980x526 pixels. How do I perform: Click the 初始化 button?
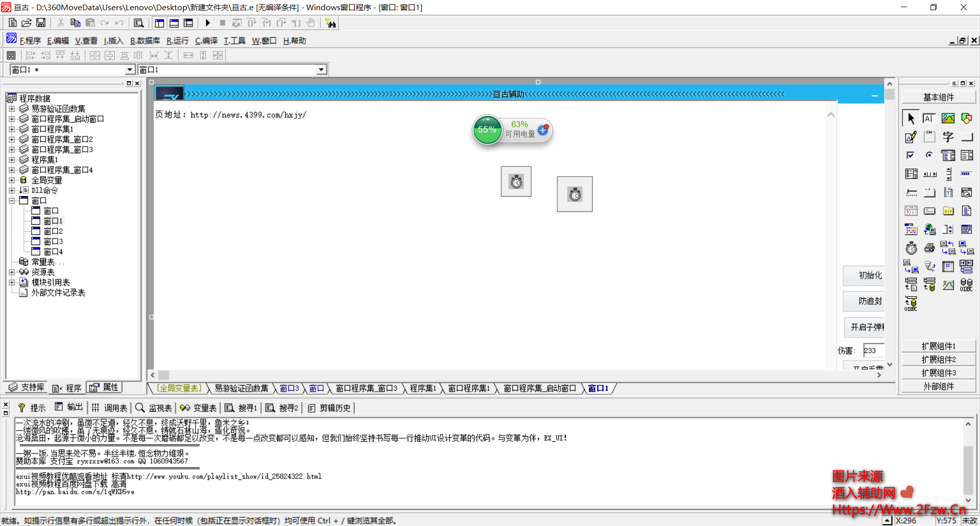pos(869,276)
